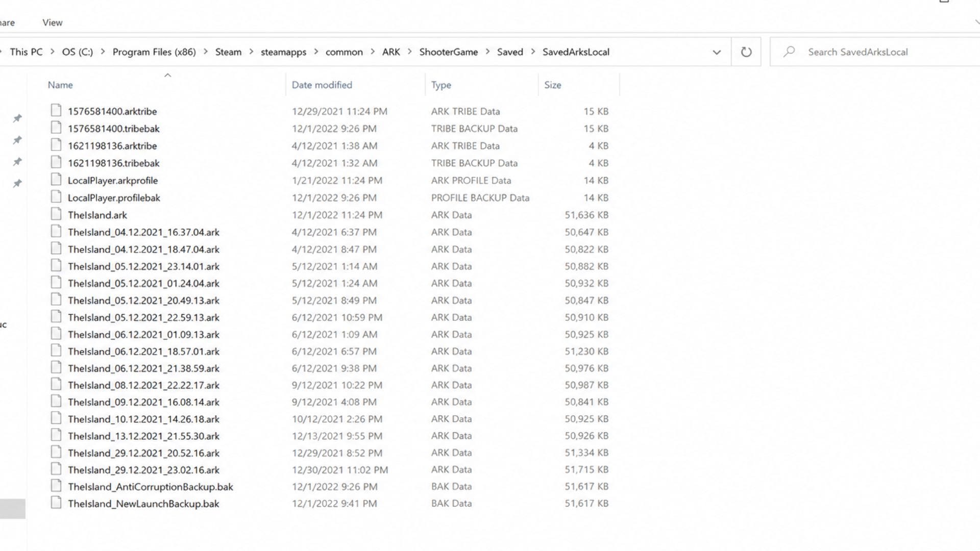Click PROFILE BACKUP Data type cell
980x551 pixels.
pyautogui.click(x=480, y=197)
